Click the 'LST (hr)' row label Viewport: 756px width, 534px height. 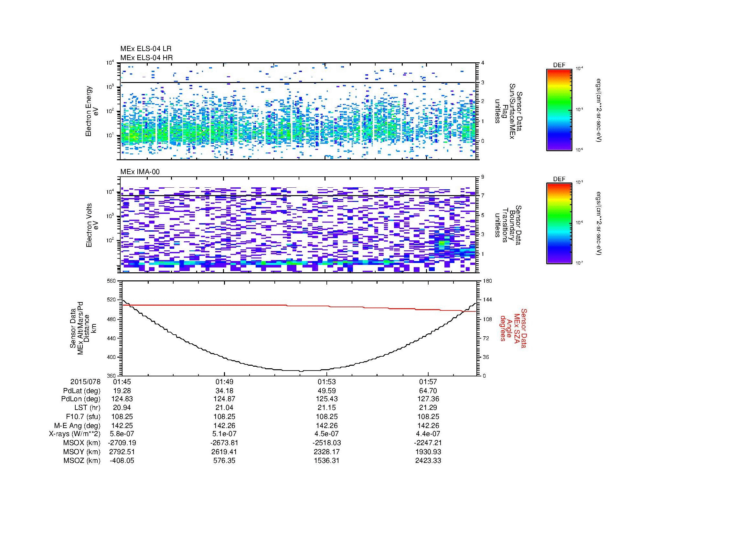tap(87, 408)
